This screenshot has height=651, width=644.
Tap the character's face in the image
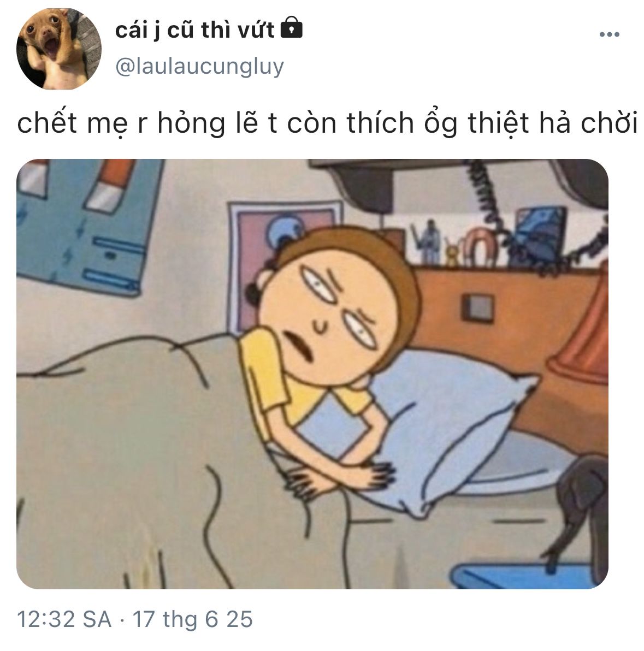click(328, 316)
